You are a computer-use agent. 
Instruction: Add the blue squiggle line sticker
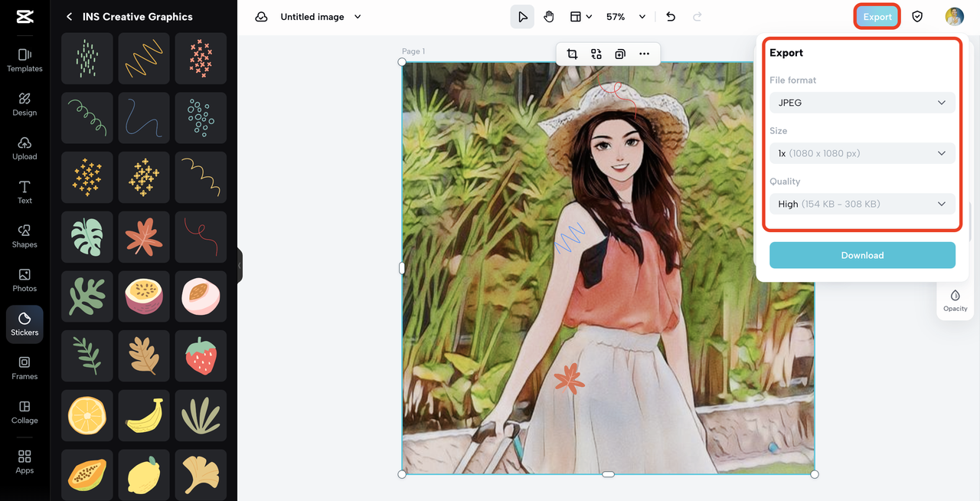click(x=144, y=118)
